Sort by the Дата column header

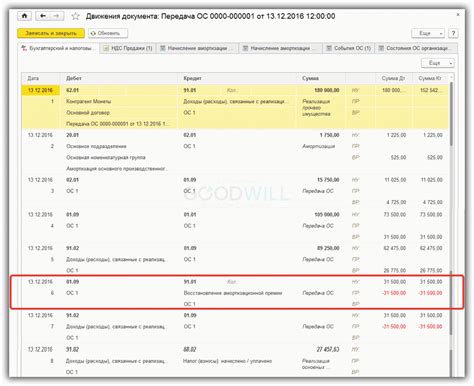click(x=41, y=78)
